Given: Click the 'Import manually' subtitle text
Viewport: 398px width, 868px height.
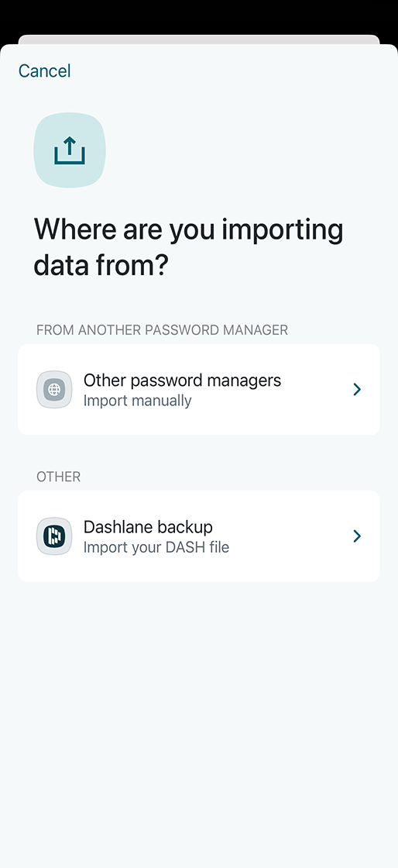Looking at the screenshot, I should (x=137, y=400).
